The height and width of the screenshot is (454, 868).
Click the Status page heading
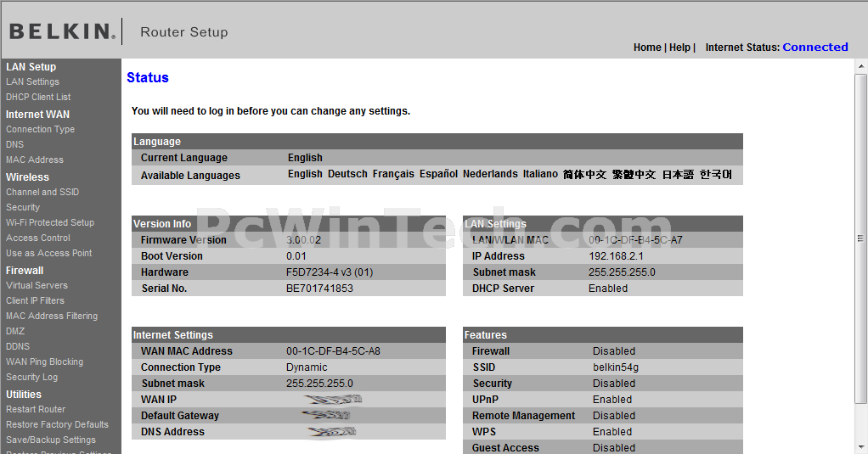(x=147, y=78)
